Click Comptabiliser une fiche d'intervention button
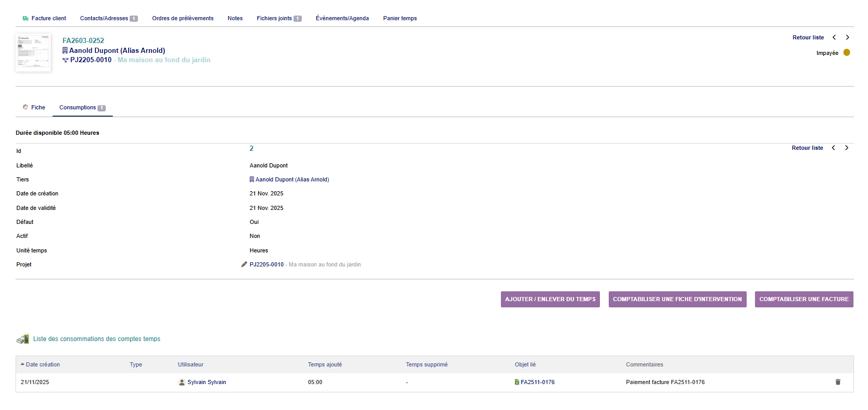868x410 pixels. [x=677, y=299]
